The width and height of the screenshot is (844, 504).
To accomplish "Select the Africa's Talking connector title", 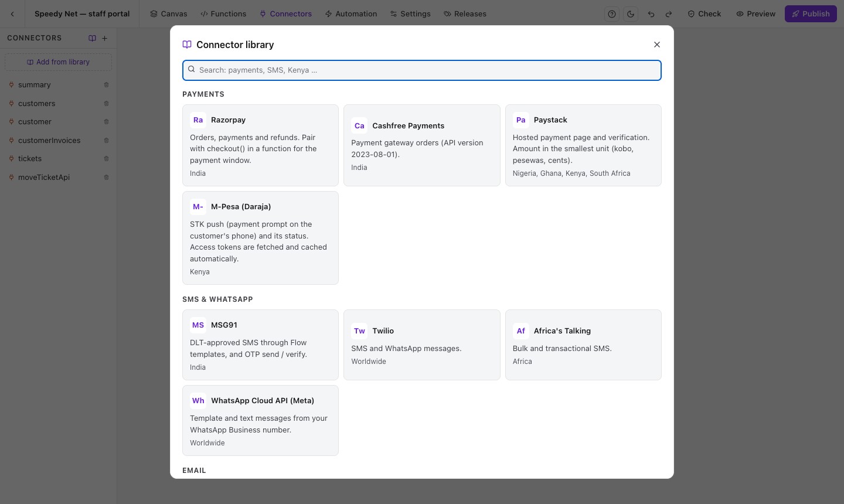I will point(562,331).
